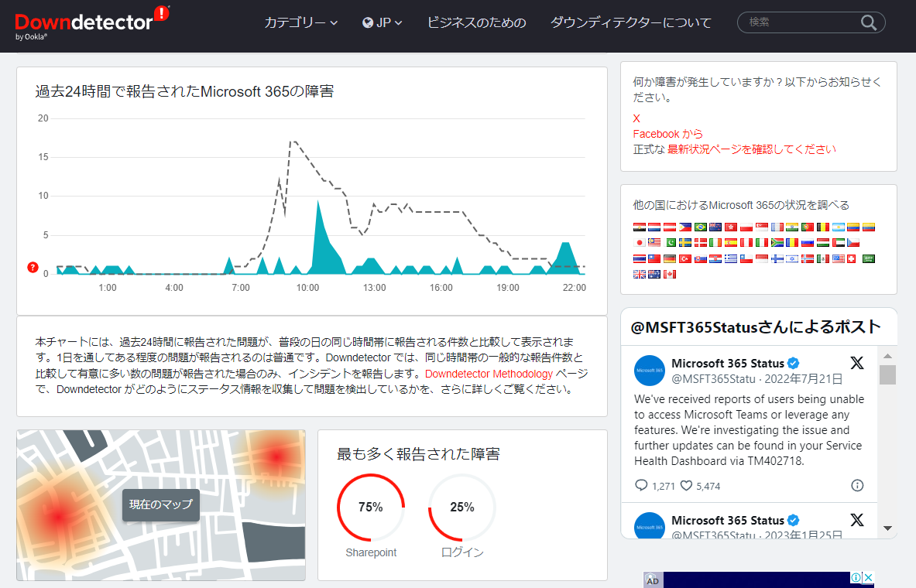Click the X logo on January 2023 post
The height and width of the screenshot is (588, 916).
click(857, 520)
